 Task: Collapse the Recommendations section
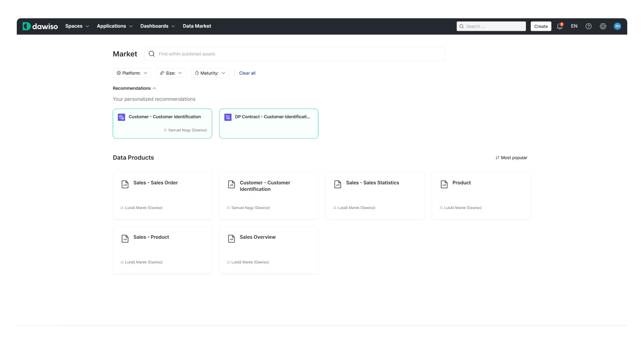pyautogui.click(x=135, y=88)
